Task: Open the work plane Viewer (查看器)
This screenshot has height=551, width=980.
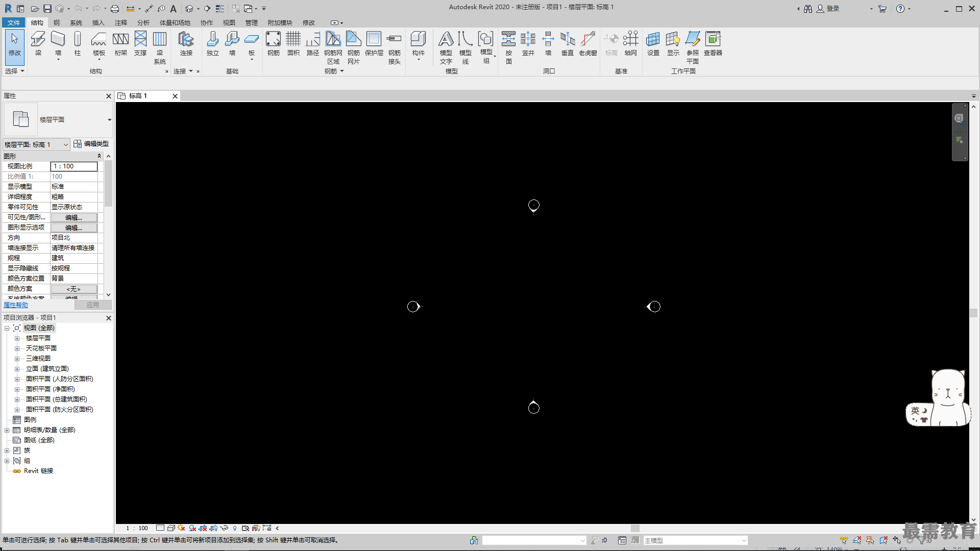Action: tap(713, 43)
